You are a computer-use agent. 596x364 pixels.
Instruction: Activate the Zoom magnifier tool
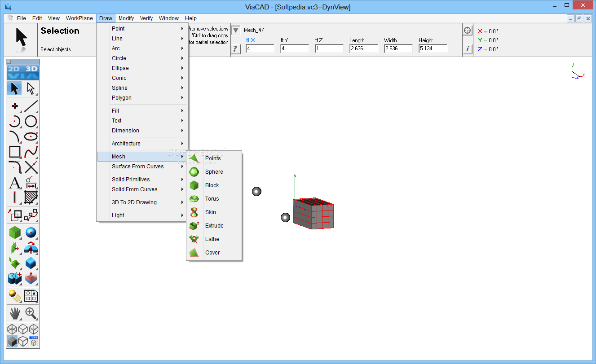31,313
